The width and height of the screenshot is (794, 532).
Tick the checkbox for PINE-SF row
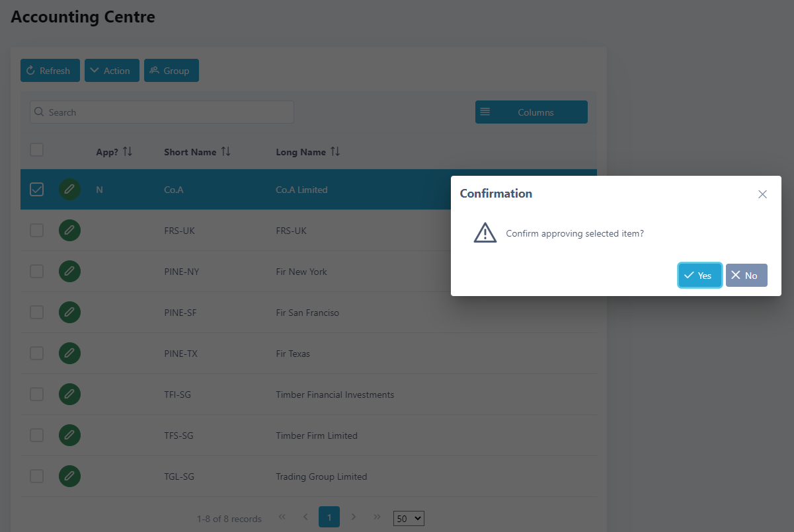click(37, 313)
